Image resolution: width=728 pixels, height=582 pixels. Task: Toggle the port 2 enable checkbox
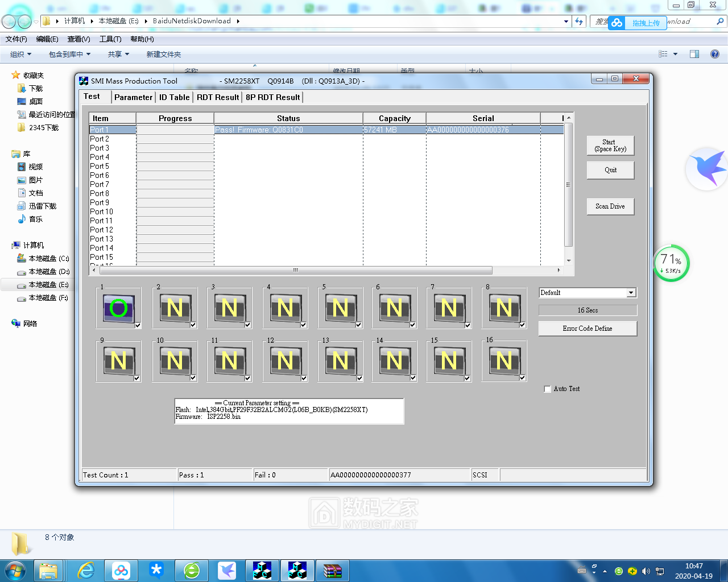(193, 326)
